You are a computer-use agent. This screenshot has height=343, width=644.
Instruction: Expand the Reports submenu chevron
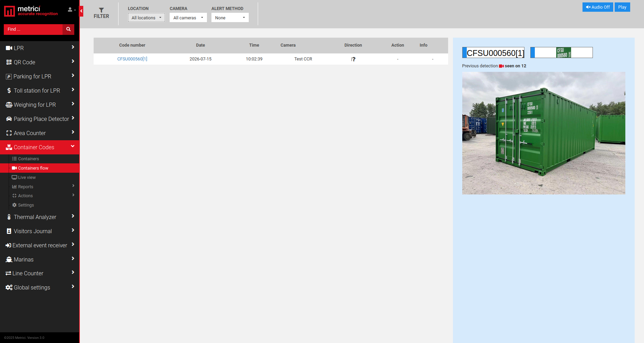tap(73, 185)
